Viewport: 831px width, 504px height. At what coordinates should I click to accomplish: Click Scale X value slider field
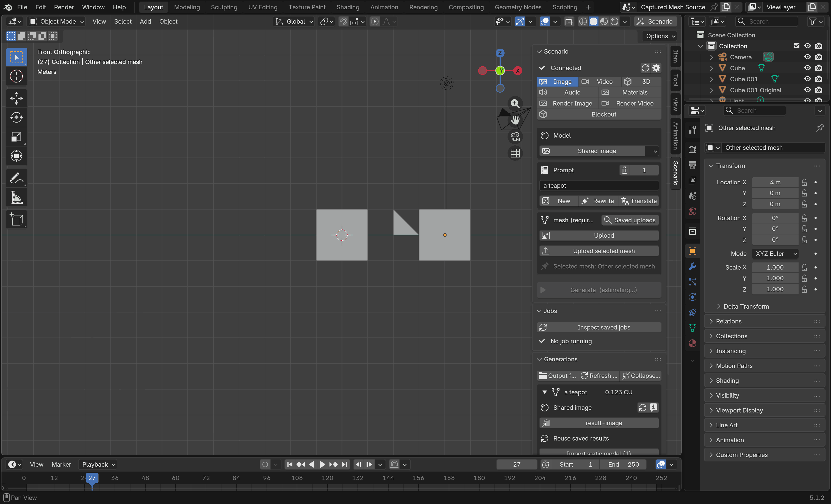point(775,267)
